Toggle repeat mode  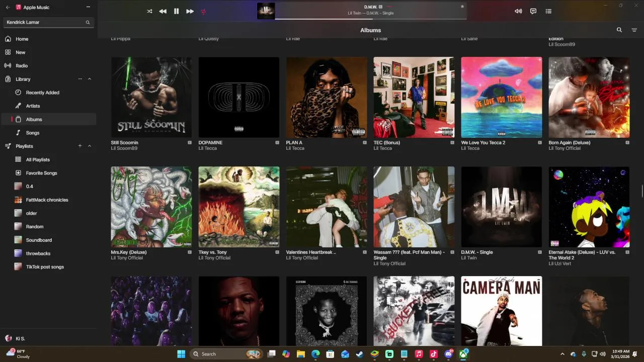click(x=203, y=11)
